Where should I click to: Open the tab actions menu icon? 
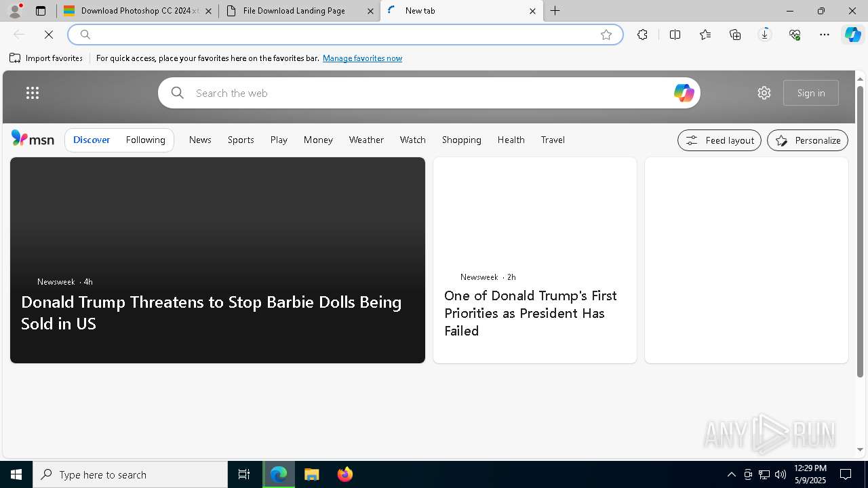[x=41, y=11]
